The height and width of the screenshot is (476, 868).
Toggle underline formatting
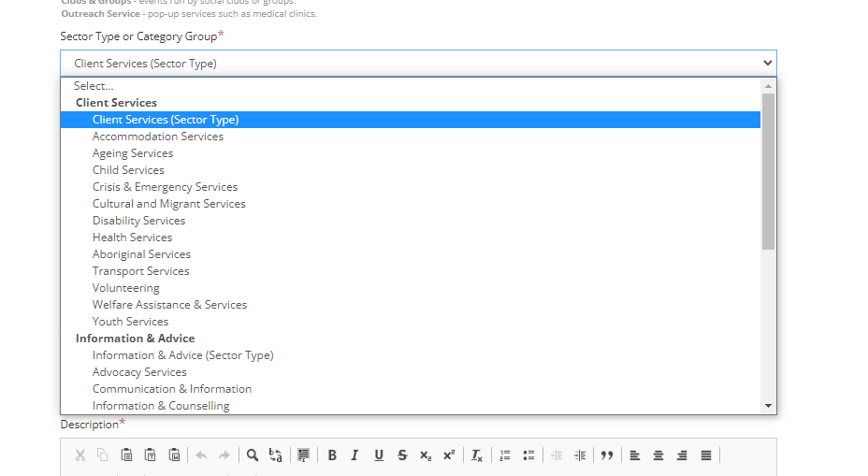[x=379, y=455]
